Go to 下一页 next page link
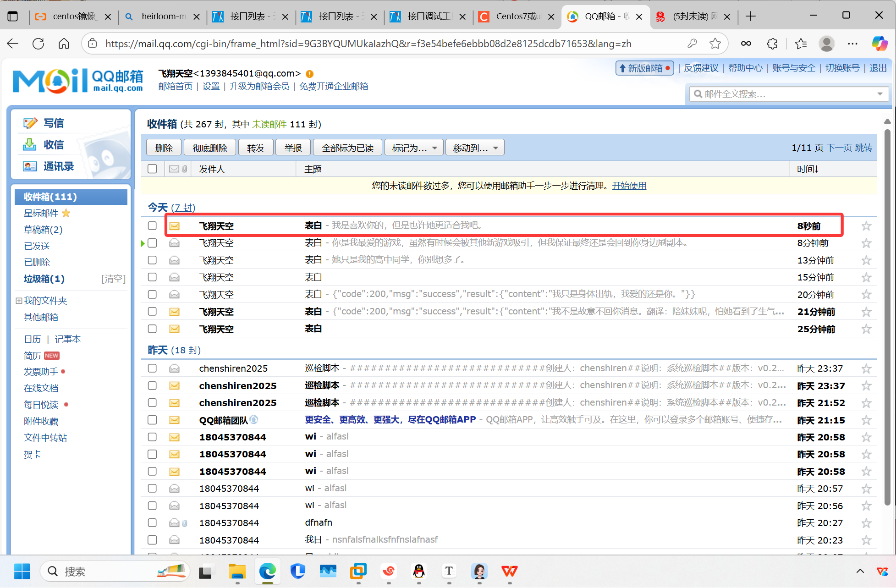The height and width of the screenshot is (588, 896). (839, 148)
